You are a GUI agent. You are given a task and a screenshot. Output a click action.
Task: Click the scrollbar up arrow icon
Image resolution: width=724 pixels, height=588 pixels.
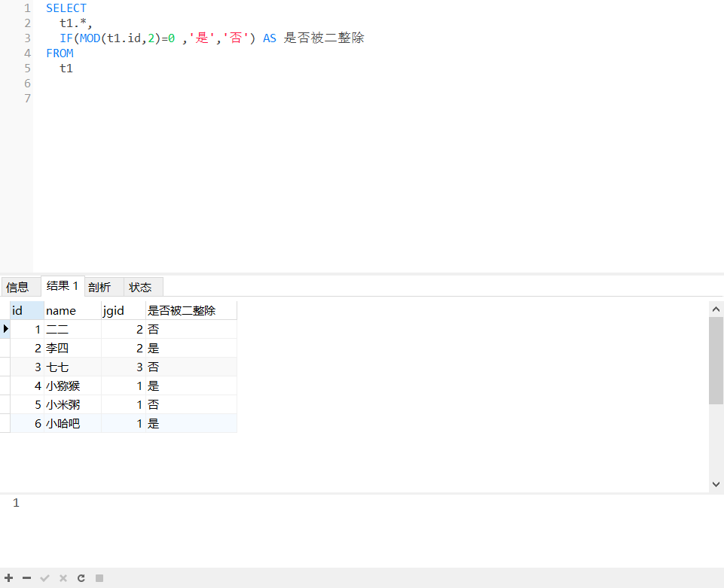pos(716,308)
